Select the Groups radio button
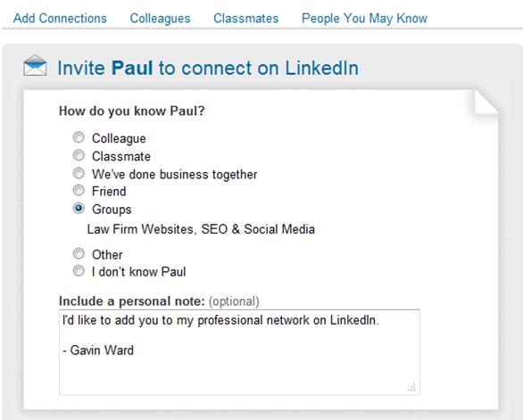 point(79,209)
